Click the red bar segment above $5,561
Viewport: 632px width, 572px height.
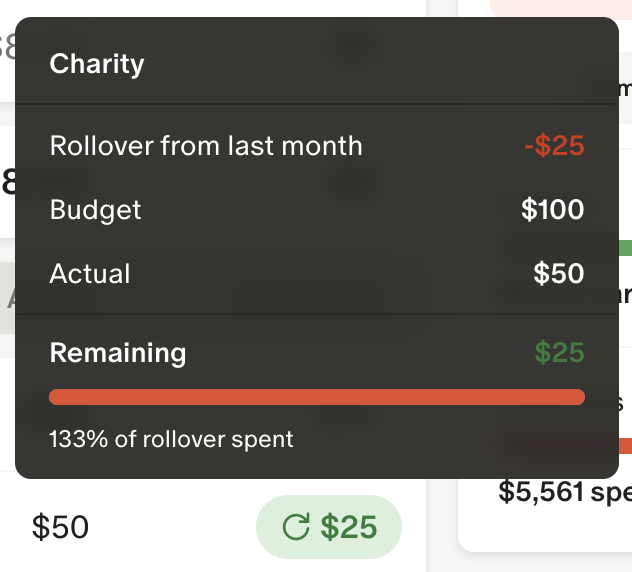click(626, 446)
